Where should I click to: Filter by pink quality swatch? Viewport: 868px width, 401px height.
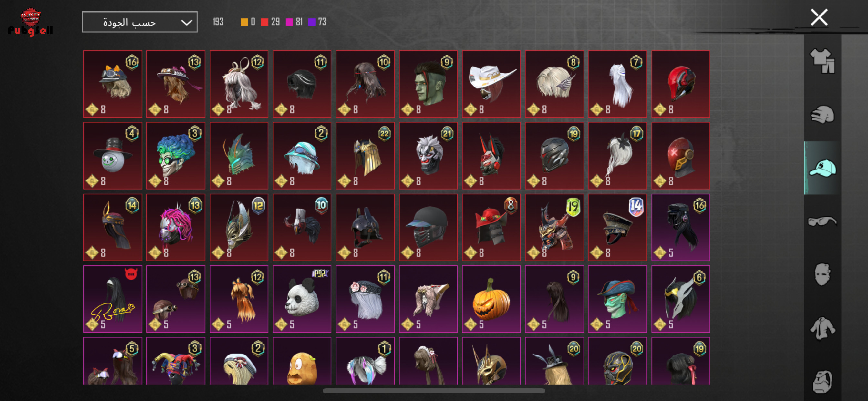(289, 22)
